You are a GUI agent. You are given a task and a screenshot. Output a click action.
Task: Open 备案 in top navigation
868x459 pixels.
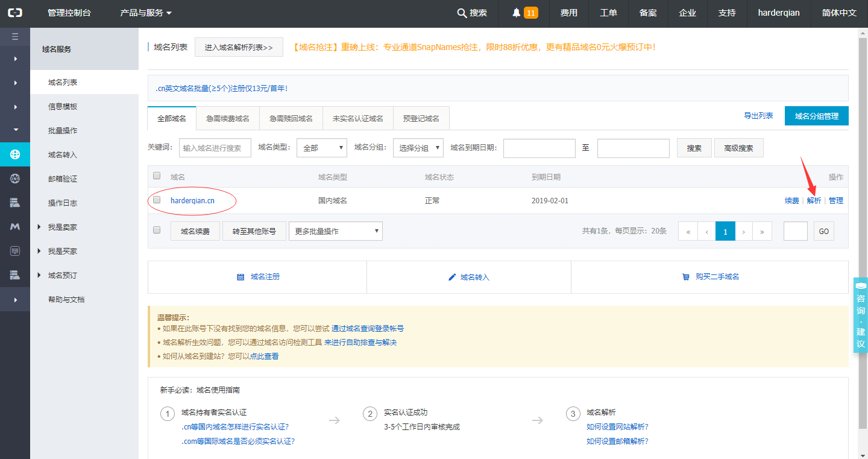click(x=648, y=13)
